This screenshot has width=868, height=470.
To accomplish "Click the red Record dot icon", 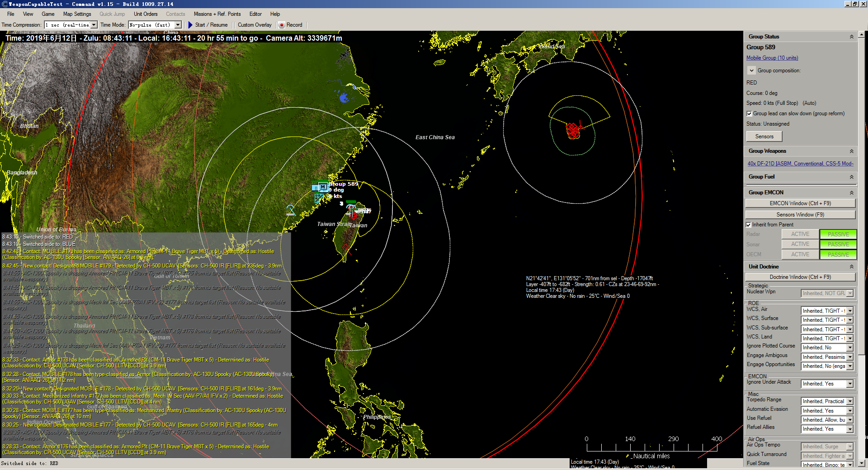I will click(x=281, y=25).
